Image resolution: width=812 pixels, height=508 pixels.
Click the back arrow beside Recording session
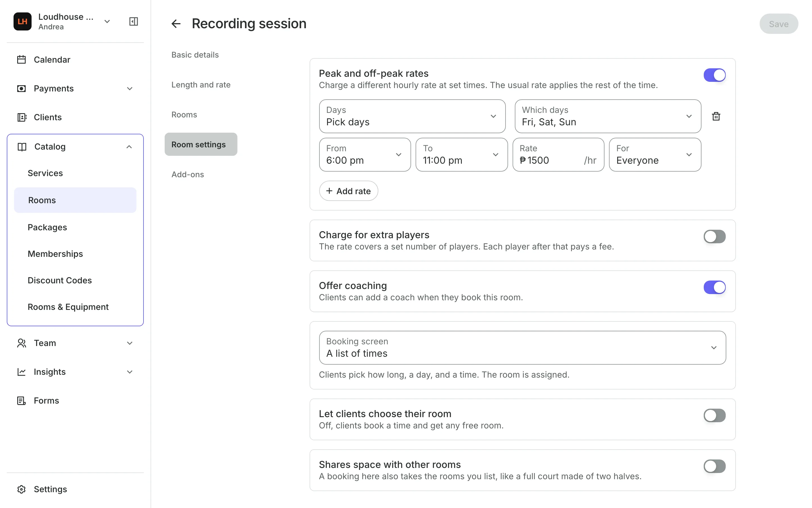(176, 24)
